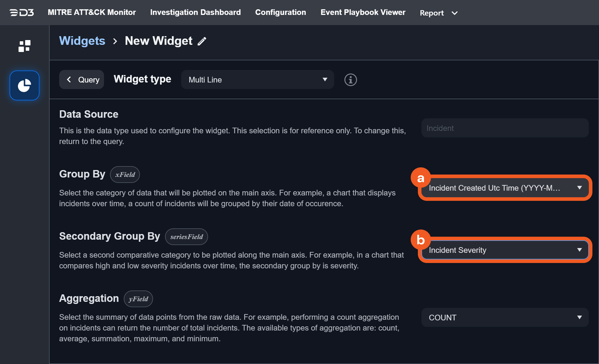Open MITRE ATT&CK Monitor menu item
The width and height of the screenshot is (599, 364).
92,13
